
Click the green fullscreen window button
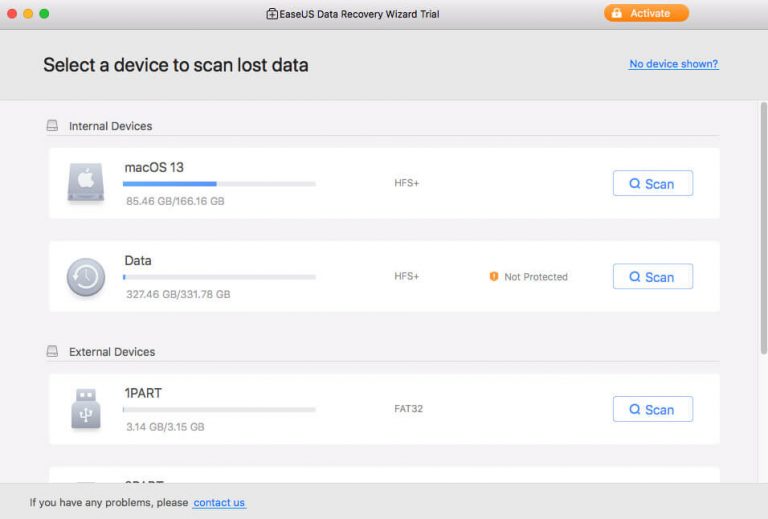(x=44, y=14)
